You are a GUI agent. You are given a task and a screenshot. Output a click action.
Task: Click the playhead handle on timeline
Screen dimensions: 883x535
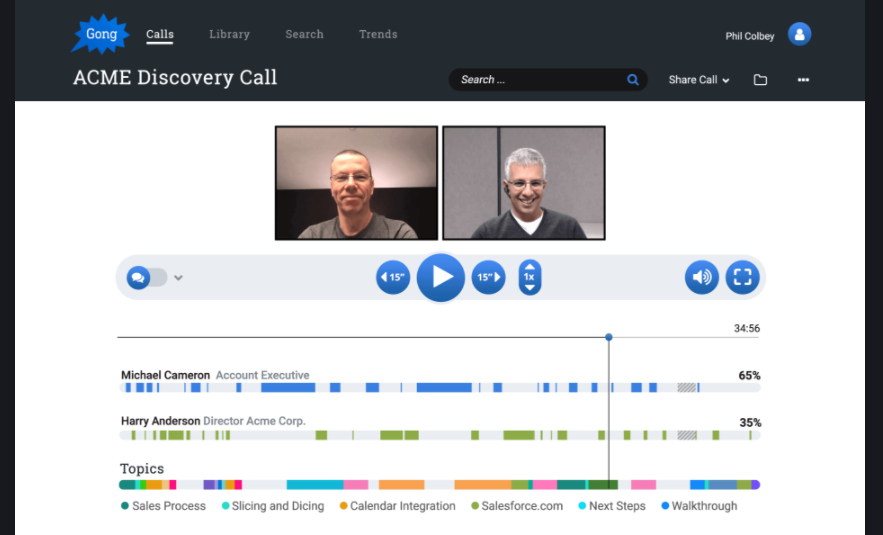coord(609,337)
